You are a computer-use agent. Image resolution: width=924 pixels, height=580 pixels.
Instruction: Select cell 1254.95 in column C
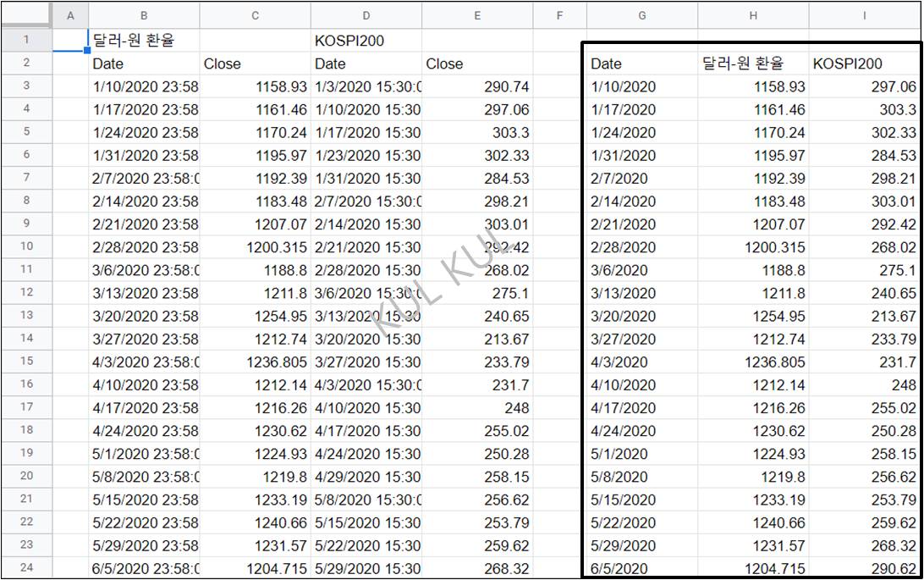(255, 317)
